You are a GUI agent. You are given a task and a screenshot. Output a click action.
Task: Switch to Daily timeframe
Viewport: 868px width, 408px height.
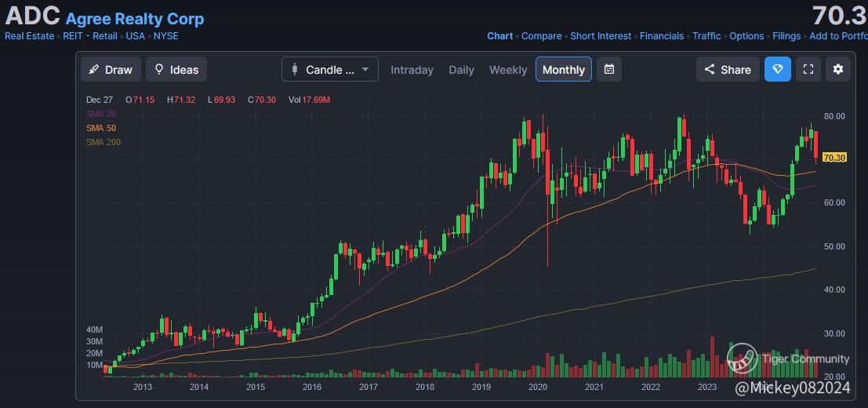tap(461, 70)
